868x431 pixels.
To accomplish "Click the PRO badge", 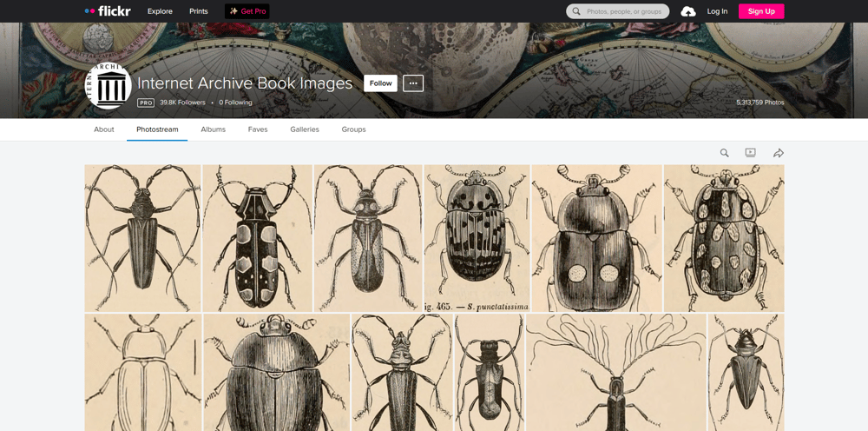I will (x=146, y=103).
